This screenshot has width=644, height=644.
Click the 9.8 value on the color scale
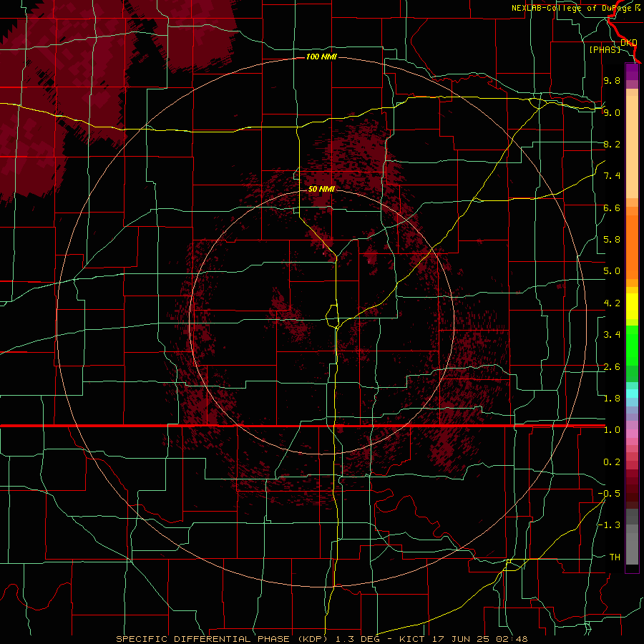coord(612,80)
